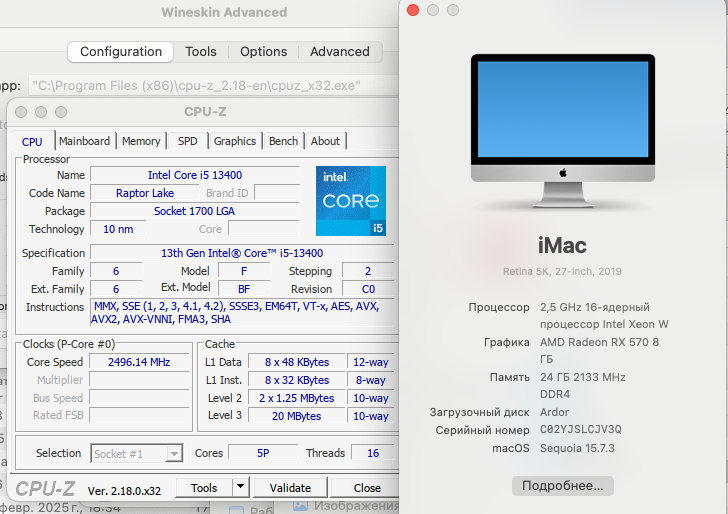
Task: Click the Model value F
Action: click(x=244, y=271)
